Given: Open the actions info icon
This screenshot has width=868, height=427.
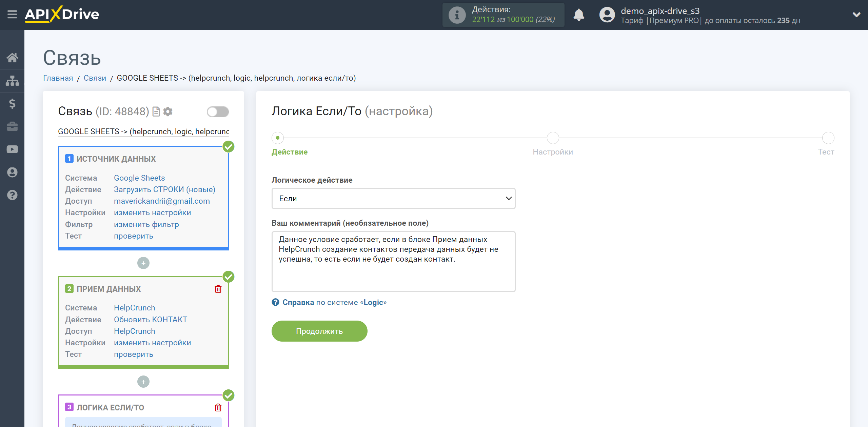Looking at the screenshot, I should [x=457, y=15].
